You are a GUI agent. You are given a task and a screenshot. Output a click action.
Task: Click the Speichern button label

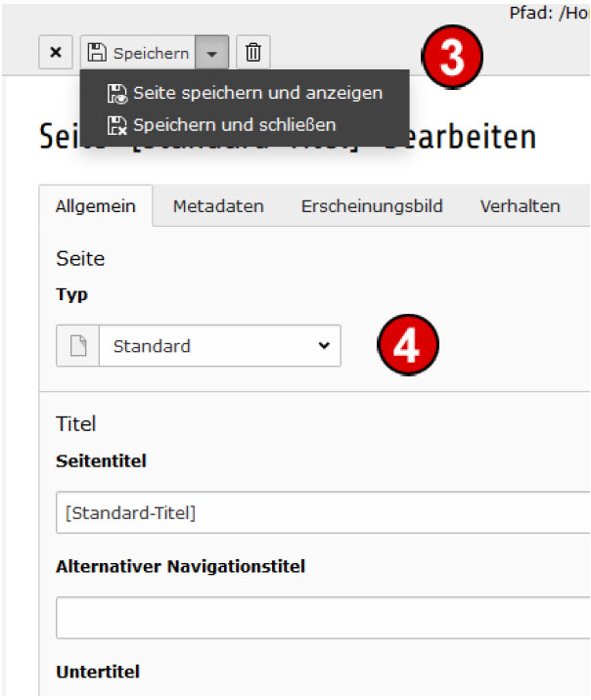[151, 53]
